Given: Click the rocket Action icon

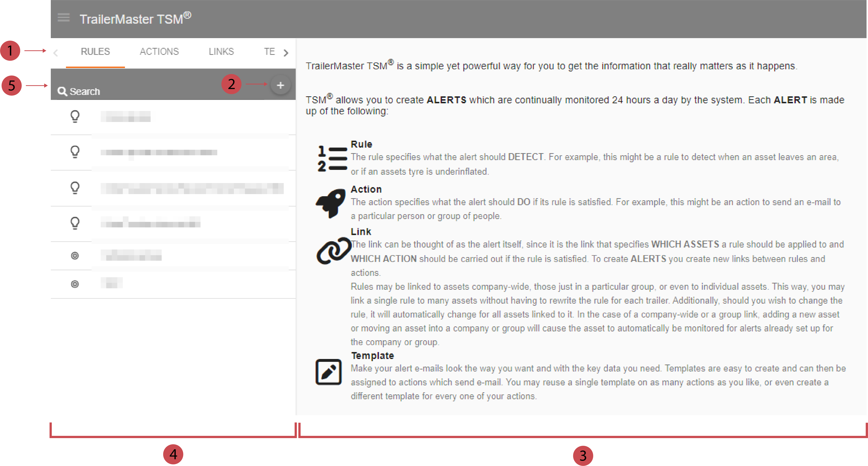Looking at the screenshot, I should tap(331, 203).
